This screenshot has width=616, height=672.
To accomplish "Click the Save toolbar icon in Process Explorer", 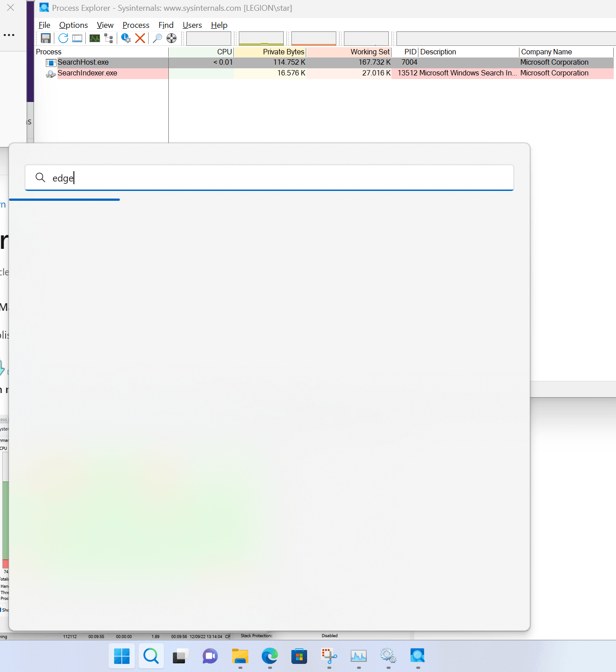I will pos(46,38).
